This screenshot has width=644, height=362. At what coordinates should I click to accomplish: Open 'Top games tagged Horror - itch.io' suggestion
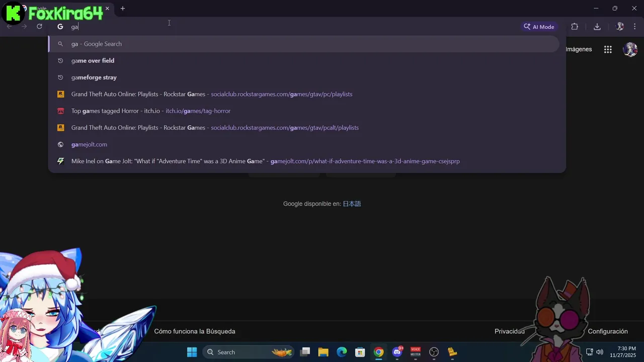(x=304, y=111)
